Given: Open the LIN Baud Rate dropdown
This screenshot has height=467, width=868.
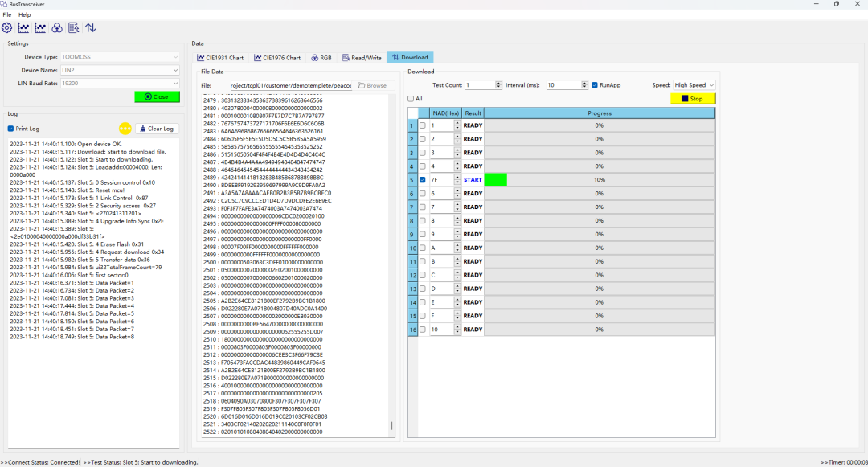Looking at the screenshot, I should 121,84.
